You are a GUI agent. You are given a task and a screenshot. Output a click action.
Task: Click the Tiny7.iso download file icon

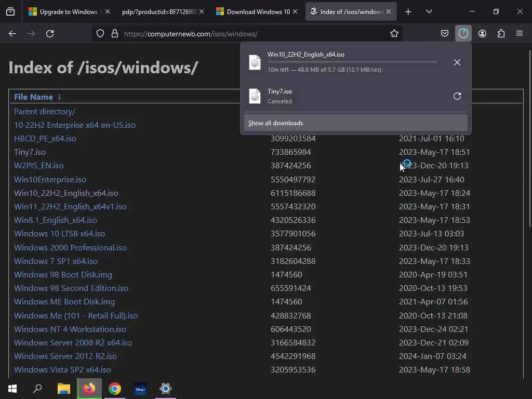[x=255, y=96]
